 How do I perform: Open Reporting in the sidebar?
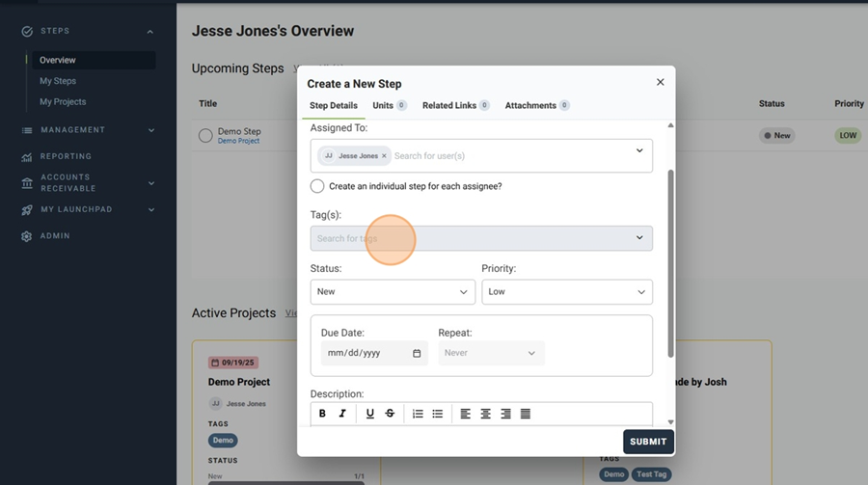pos(66,156)
